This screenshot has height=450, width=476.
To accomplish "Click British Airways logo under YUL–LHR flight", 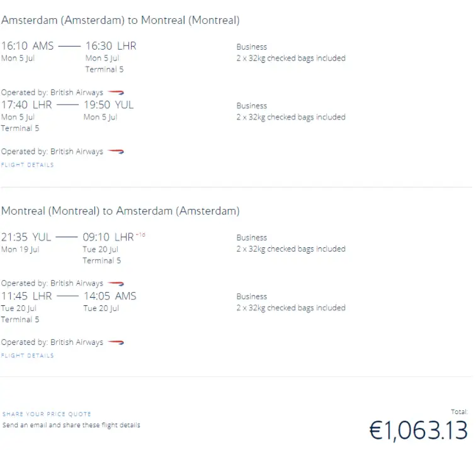I will [115, 284].
